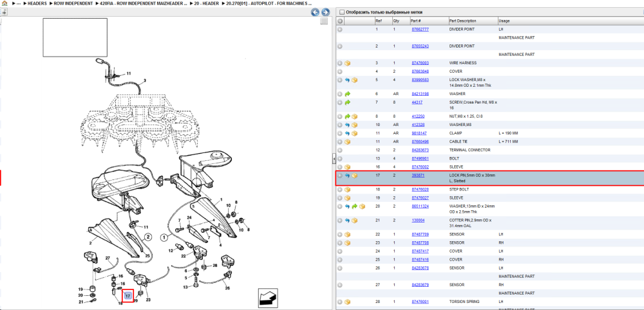Click the green arrow icon on the 44317 SCREW row

(347, 102)
